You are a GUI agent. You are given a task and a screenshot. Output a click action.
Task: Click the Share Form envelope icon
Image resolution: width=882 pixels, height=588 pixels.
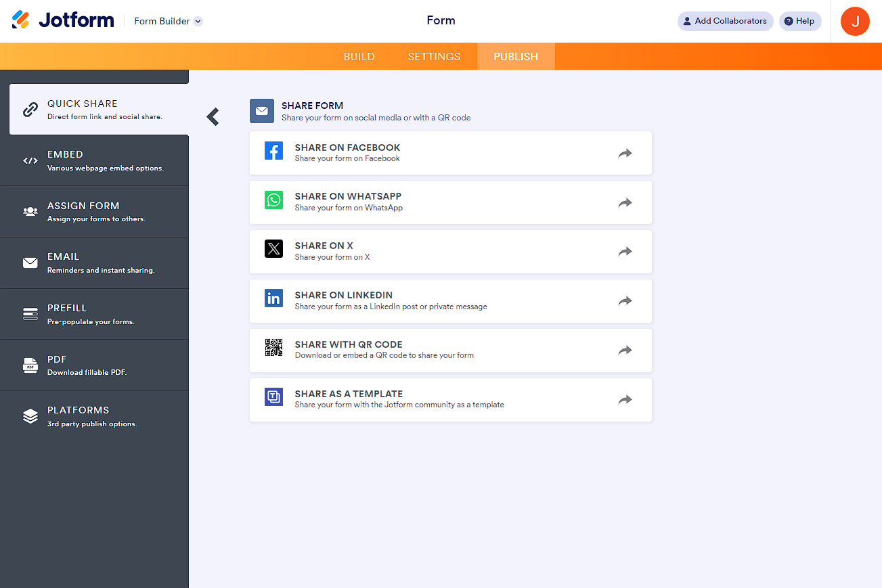click(261, 111)
